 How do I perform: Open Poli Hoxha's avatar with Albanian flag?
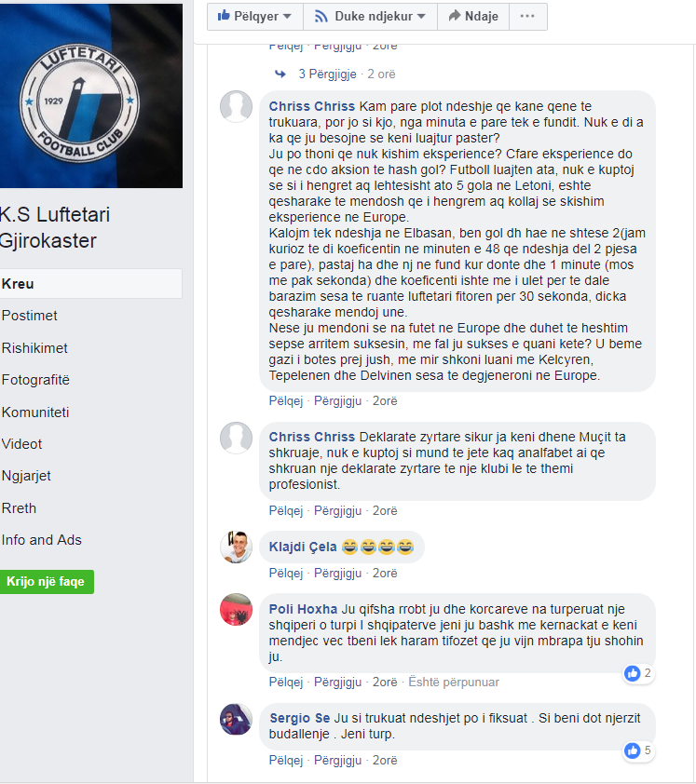click(236, 610)
